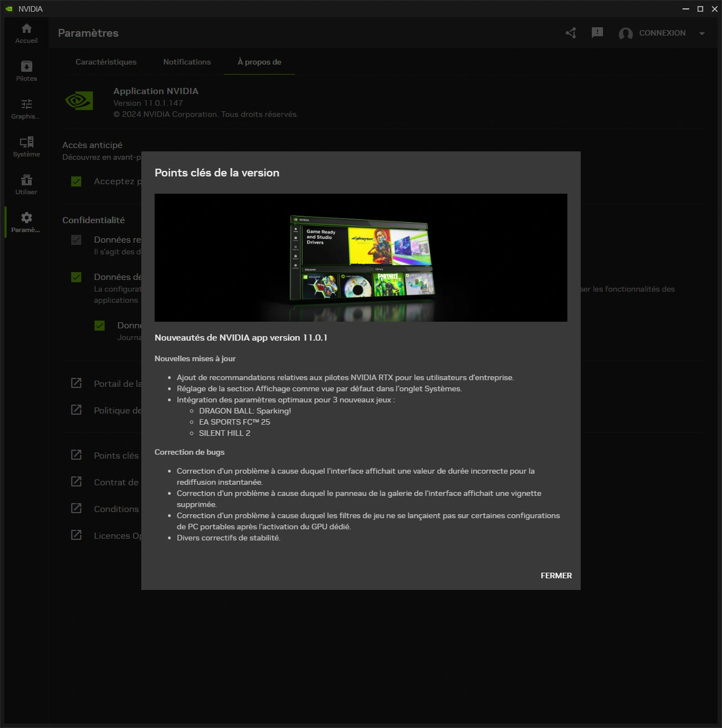The image size is (722, 728).
Task: Click the share icon in the header
Action: pos(571,33)
